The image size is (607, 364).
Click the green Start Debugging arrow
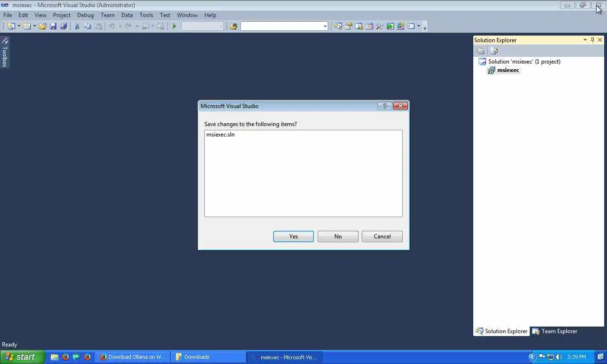pyautogui.click(x=175, y=26)
